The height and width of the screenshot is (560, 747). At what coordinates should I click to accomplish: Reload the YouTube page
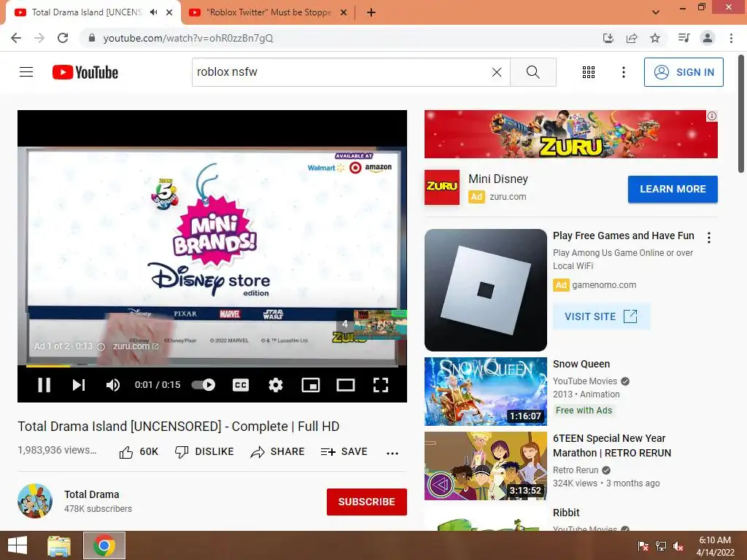point(63,38)
